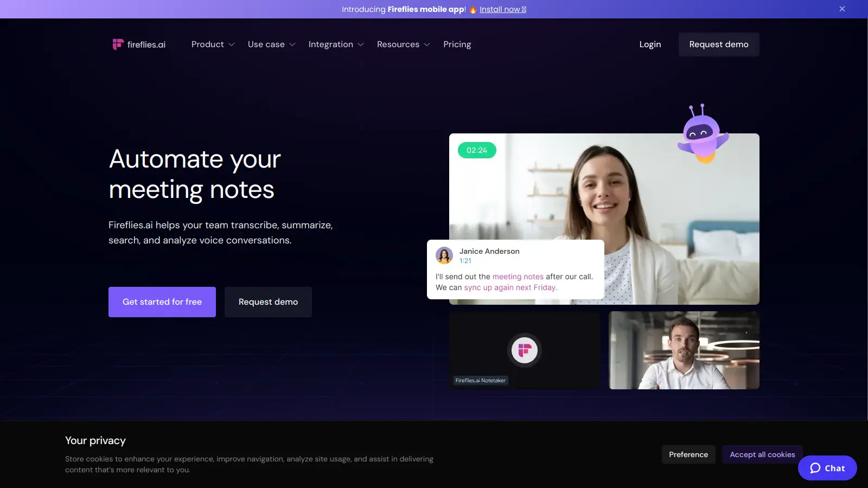Open the Login page
The image size is (868, 488).
(x=650, y=44)
